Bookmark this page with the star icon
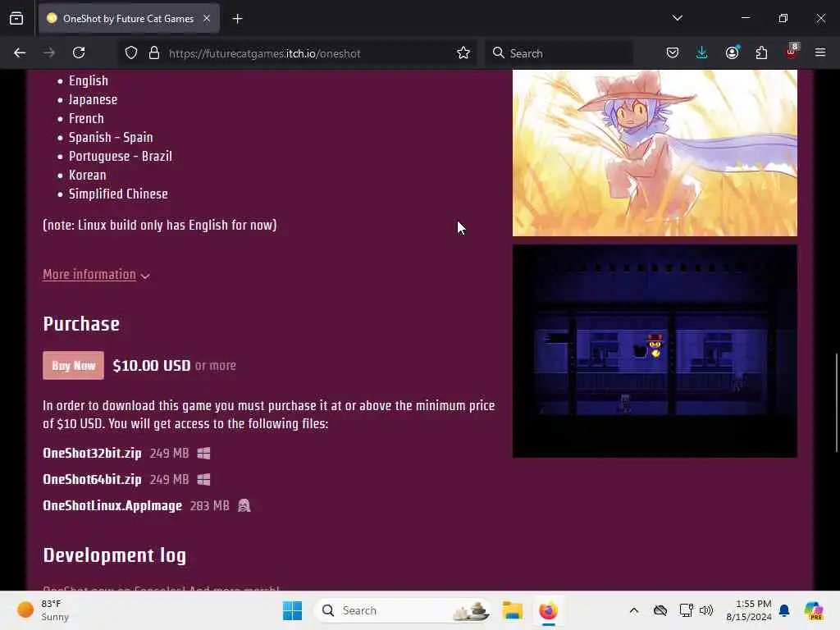 [463, 52]
